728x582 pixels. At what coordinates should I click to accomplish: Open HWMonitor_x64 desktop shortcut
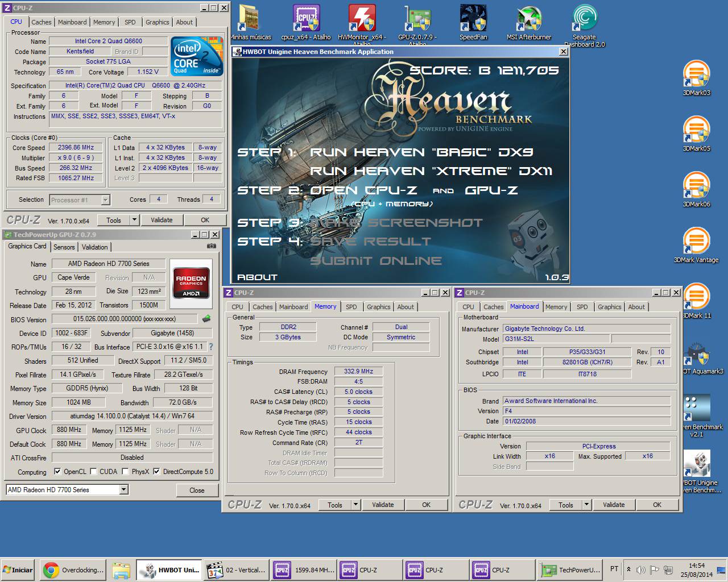tap(362, 24)
